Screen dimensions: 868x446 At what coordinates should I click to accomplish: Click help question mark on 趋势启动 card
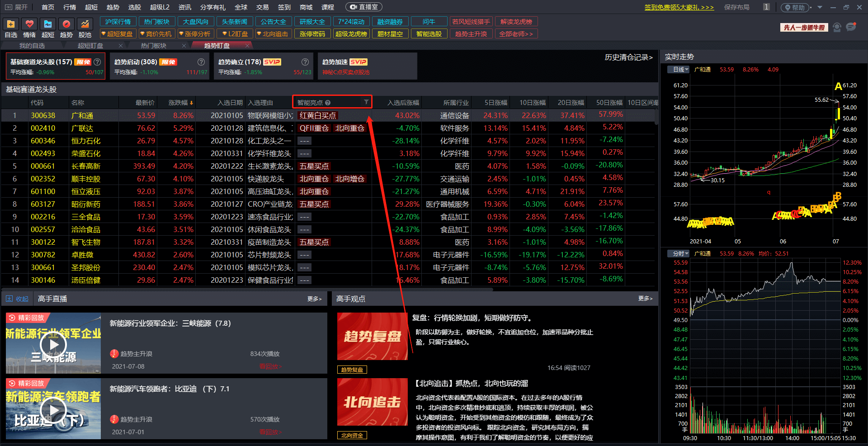201,62
